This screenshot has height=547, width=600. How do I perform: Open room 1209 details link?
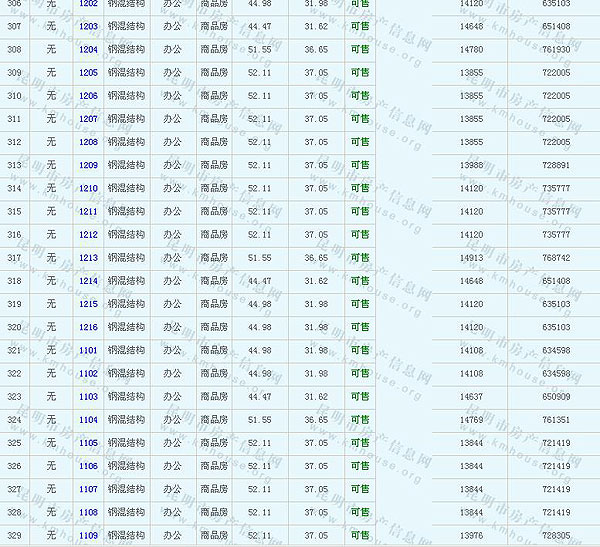click(88, 165)
